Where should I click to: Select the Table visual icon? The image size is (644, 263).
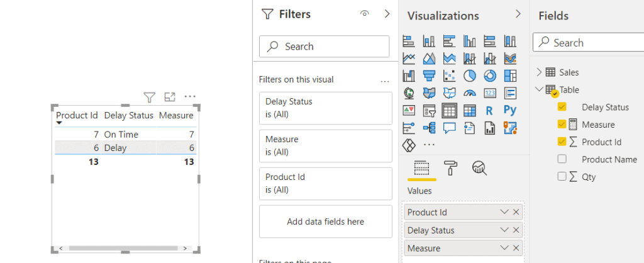pos(449,111)
